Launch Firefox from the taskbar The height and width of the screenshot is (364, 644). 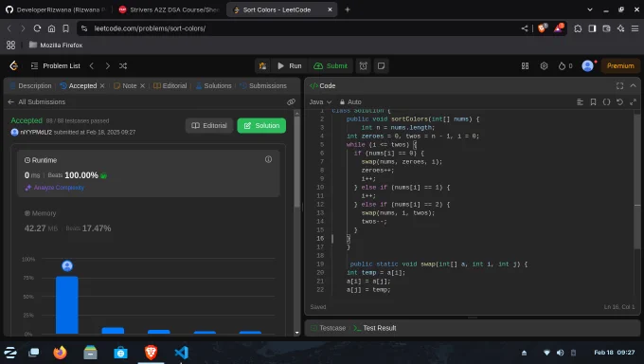pos(60,353)
